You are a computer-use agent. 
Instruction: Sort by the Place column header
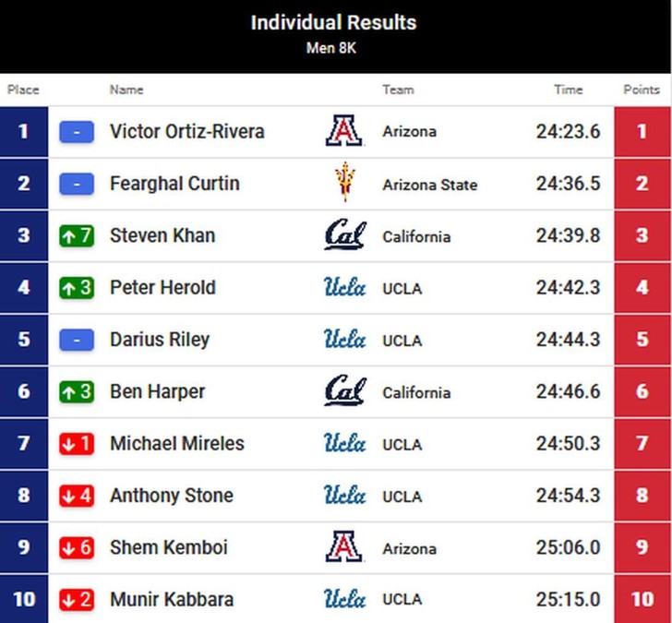[23, 90]
